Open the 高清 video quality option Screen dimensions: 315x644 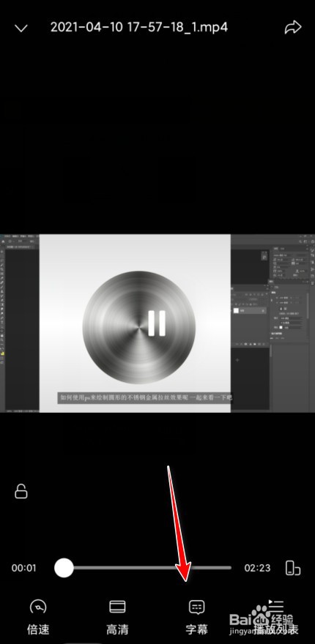117,617
